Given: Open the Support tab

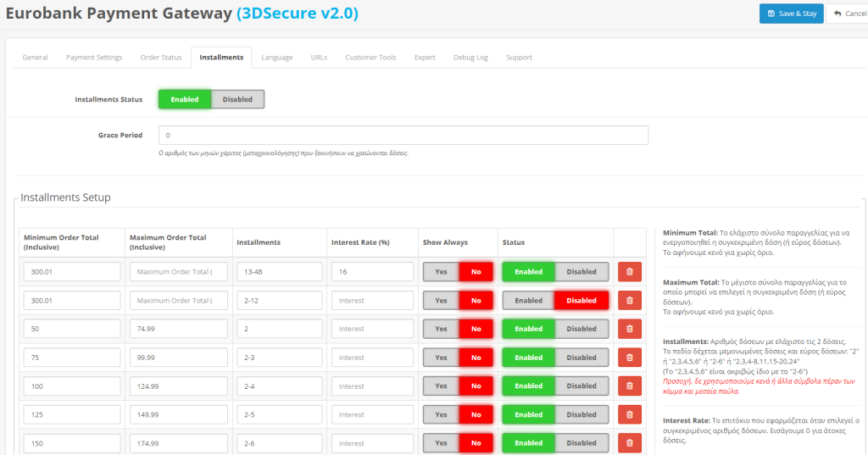Looking at the screenshot, I should coord(519,57).
